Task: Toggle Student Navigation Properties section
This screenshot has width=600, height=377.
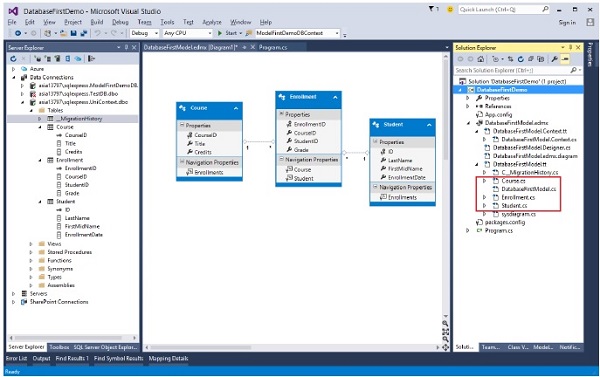Action: [375, 187]
